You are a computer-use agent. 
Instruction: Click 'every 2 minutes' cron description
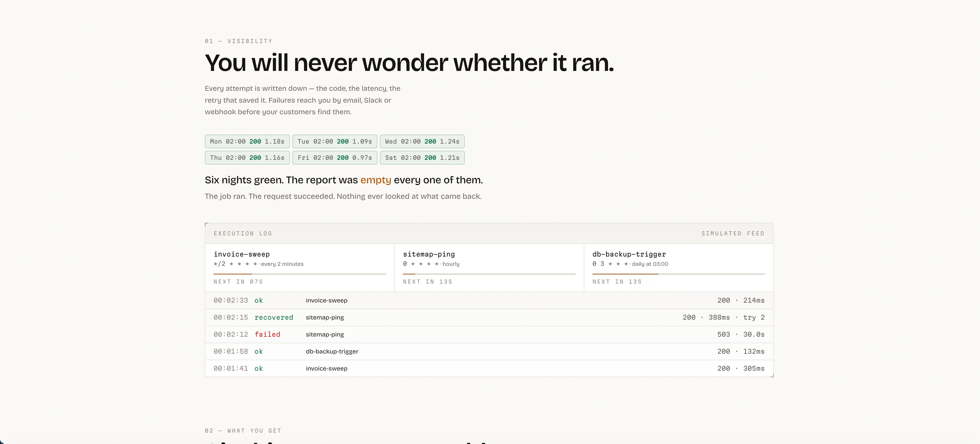pyautogui.click(x=282, y=264)
